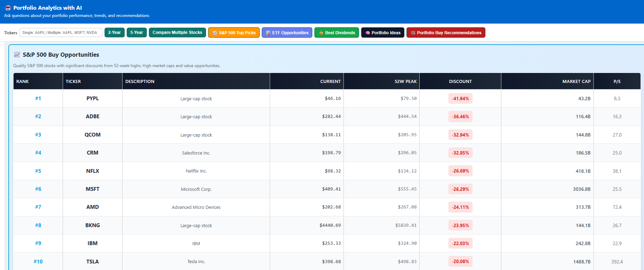Select the Best Dividends button
644x270 pixels.
pos(337,32)
